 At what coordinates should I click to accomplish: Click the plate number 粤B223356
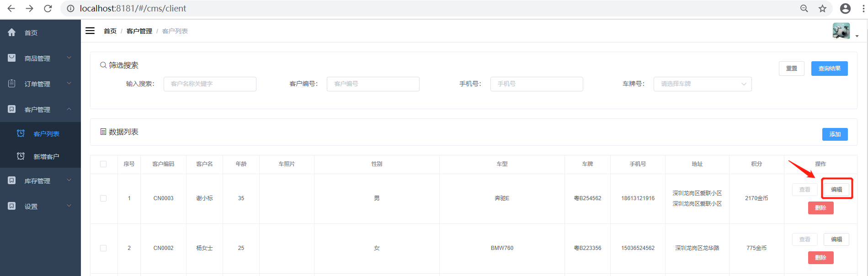click(587, 248)
